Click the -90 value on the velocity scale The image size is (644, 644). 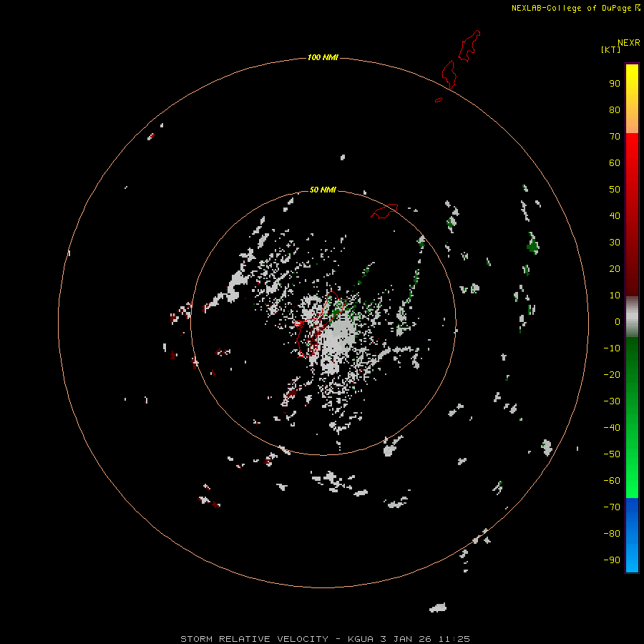[x=612, y=560]
